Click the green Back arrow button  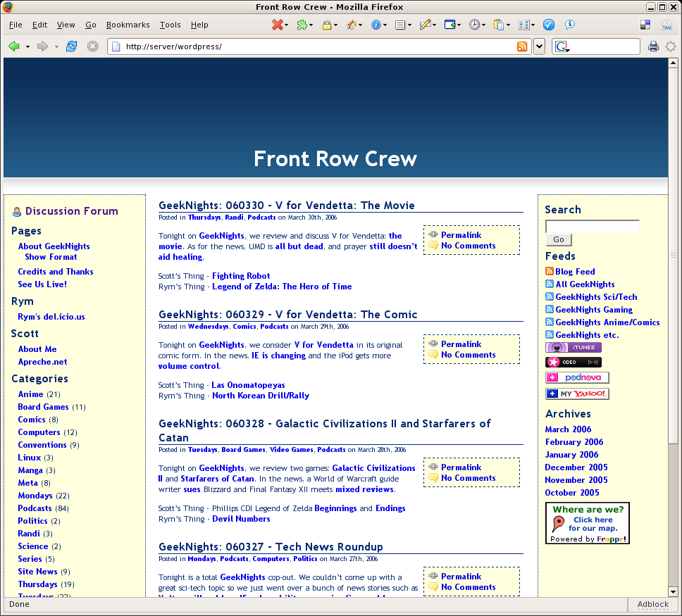tap(14, 46)
